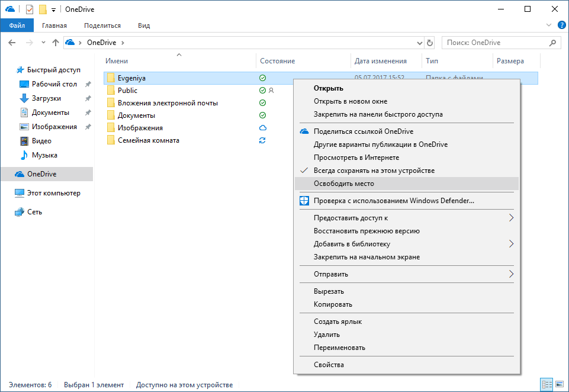Click the Windows Defender shield icon in the context menu
Screen dimensions: 569x392
[304, 201]
